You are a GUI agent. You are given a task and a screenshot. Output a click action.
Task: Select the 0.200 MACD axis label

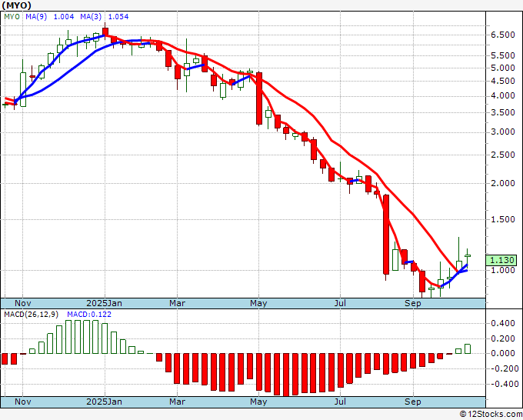point(503,338)
